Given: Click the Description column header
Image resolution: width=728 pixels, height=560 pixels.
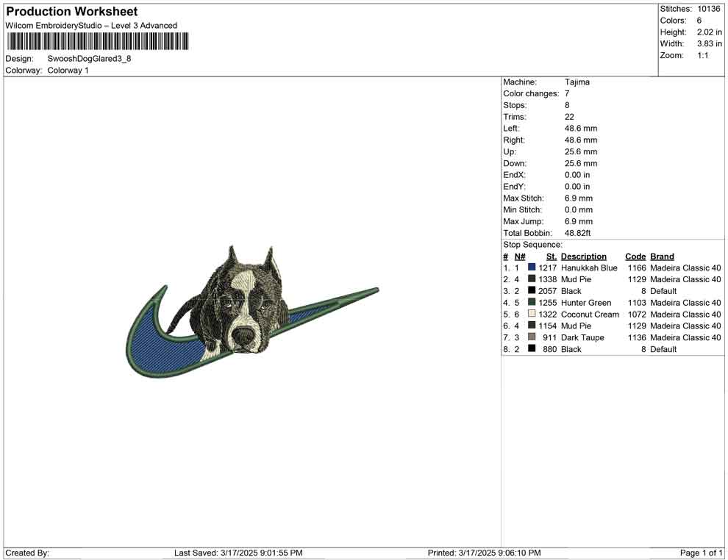Looking at the screenshot, I should click(584, 256).
